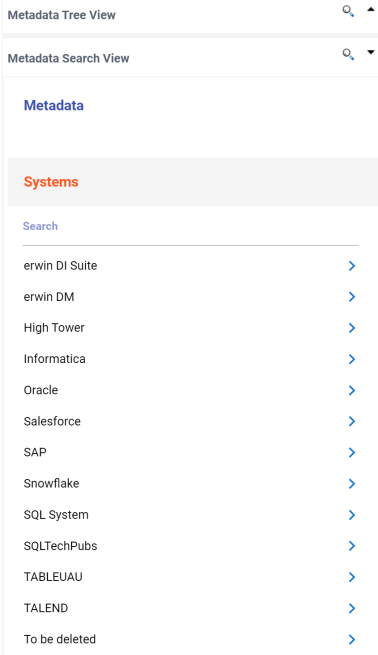This screenshot has height=655, width=378.
Task: Click the search icon in Metadata Tree View header
Action: coord(348,11)
